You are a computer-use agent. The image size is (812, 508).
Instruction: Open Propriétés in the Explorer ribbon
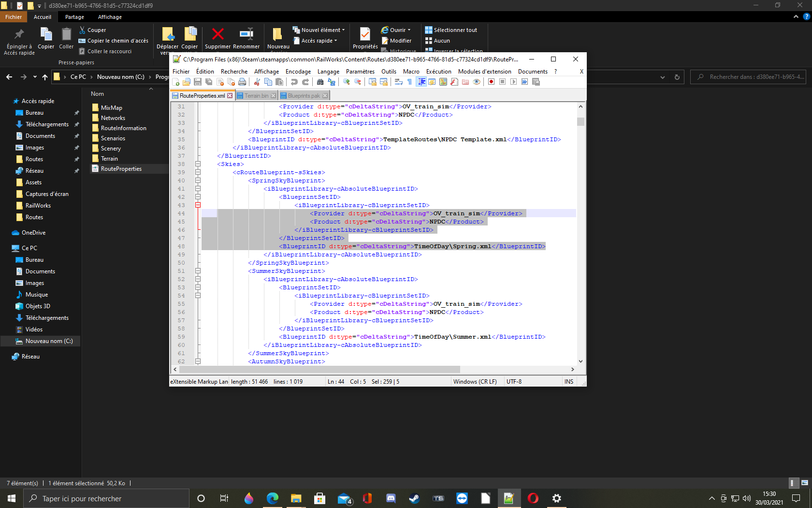pyautogui.click(x=365, y=39)
